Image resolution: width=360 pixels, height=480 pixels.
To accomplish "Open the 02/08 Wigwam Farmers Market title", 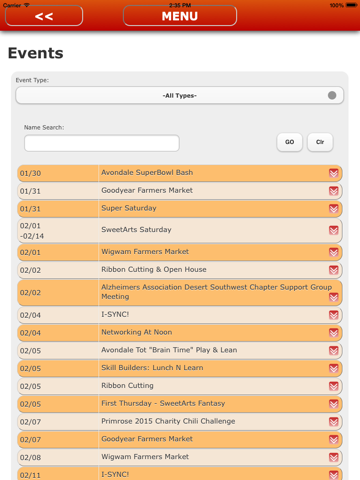I will point(145,457).
